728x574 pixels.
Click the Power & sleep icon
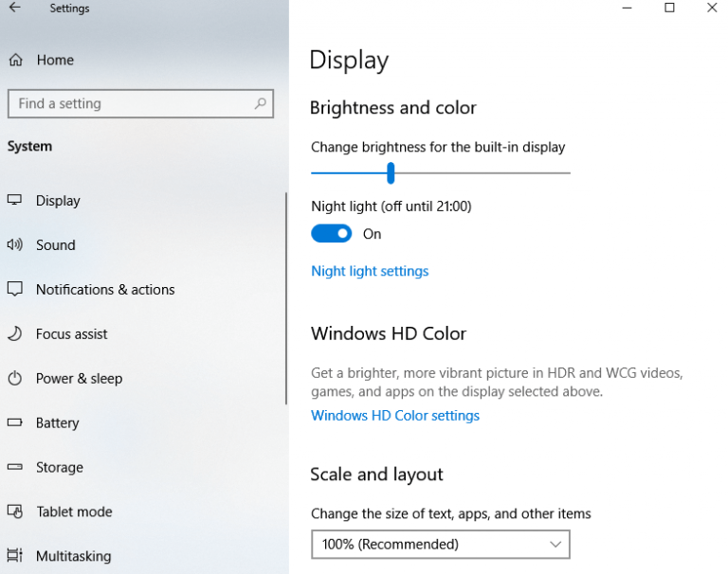click(15, 378)
